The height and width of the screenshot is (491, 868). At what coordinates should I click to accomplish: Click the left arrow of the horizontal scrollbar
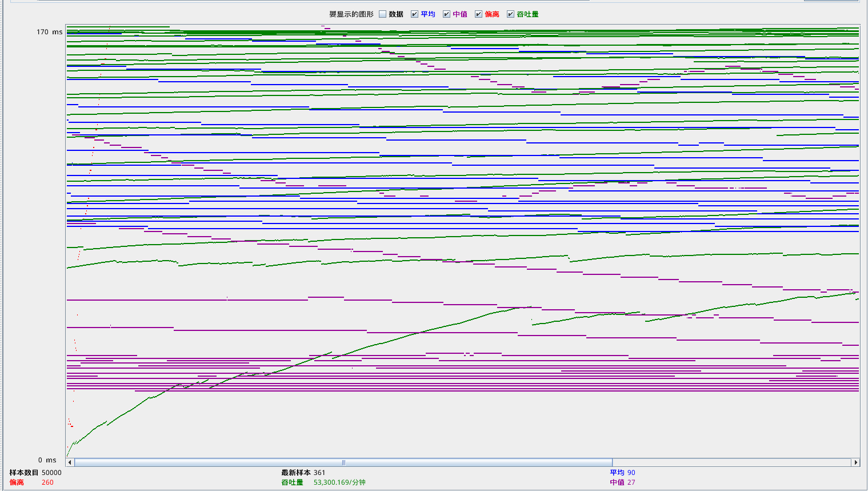70,462
